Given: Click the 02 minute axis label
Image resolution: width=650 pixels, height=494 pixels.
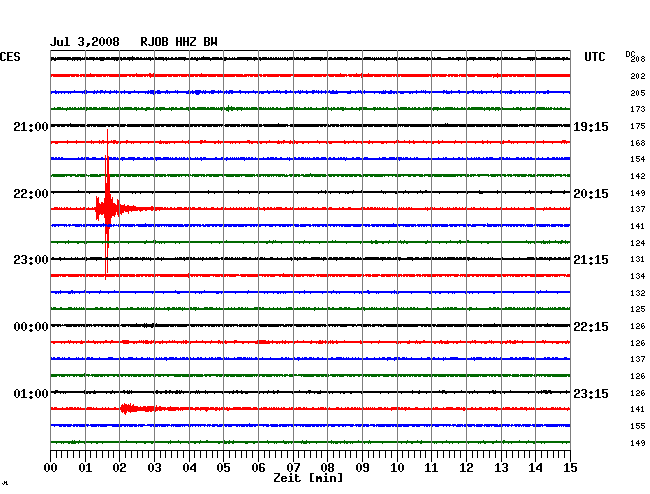Looking at the screenshot, I should tap(119, 467).
